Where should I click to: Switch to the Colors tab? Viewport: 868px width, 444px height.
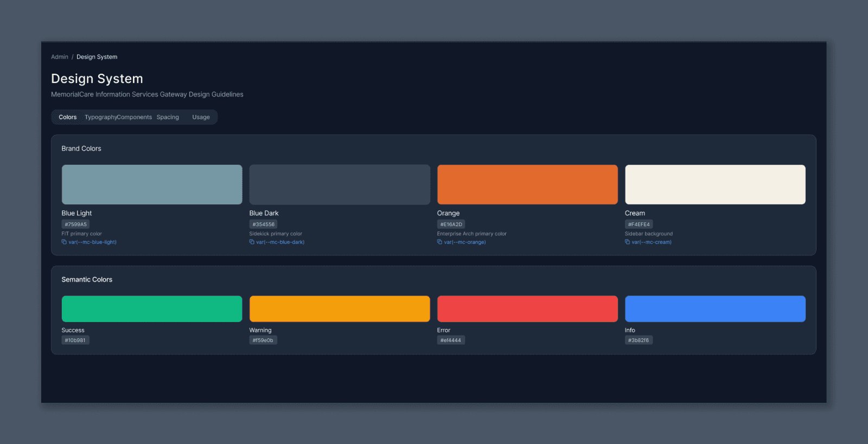(x=68, y=117)
